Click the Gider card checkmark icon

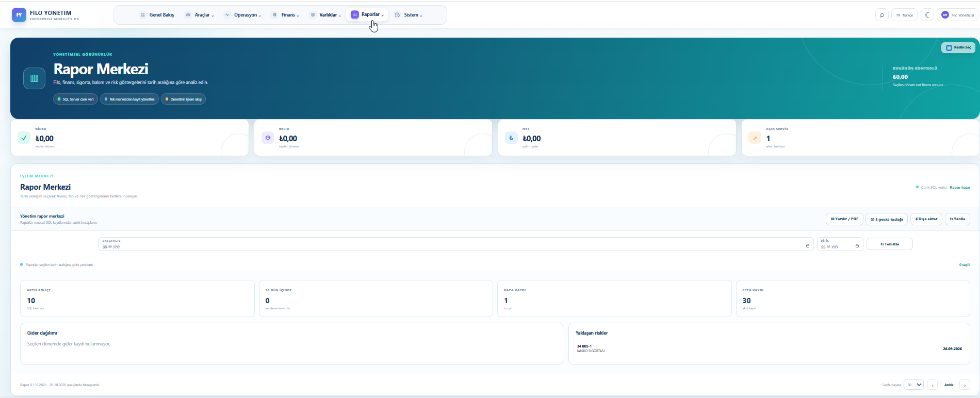pos(24,138)
